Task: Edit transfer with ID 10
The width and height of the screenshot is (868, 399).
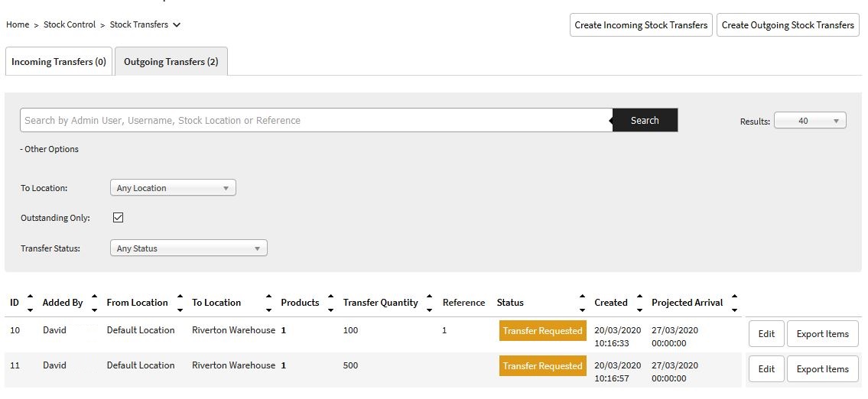Action: (766, 334)
